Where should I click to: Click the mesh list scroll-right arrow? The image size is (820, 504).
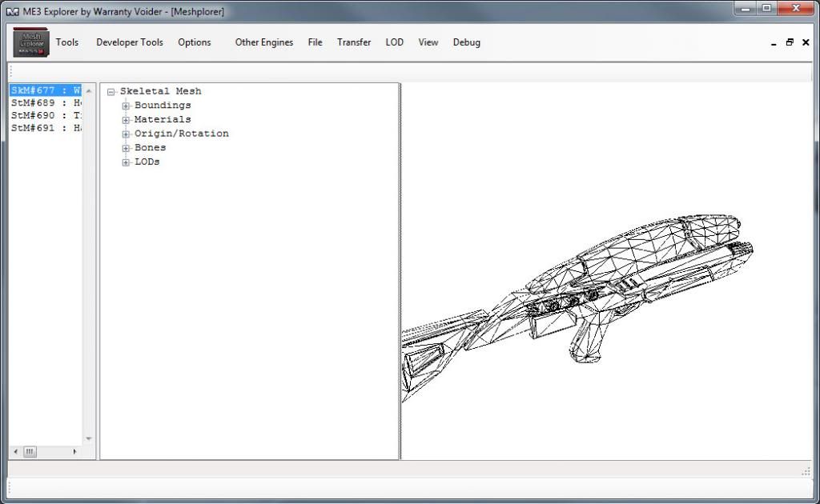click(x=74, y=452)
